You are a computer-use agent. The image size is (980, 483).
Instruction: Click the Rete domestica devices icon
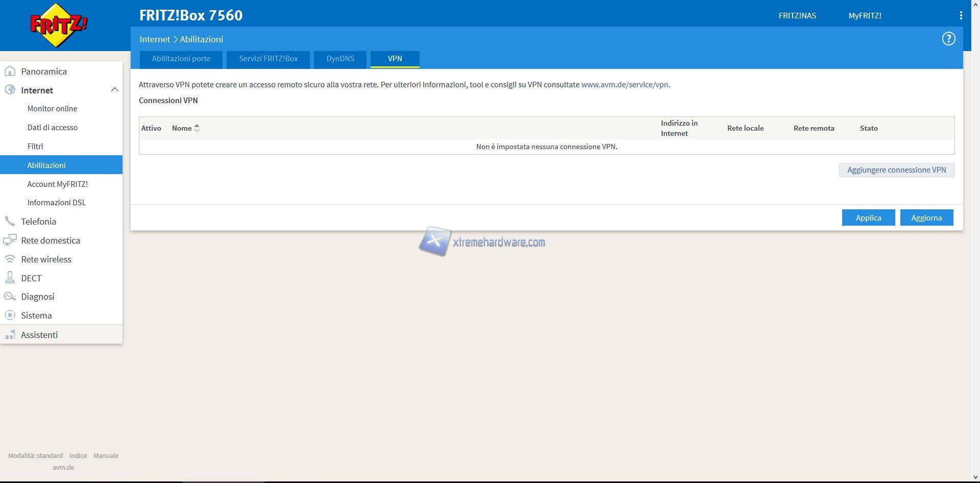click(10, 240)
